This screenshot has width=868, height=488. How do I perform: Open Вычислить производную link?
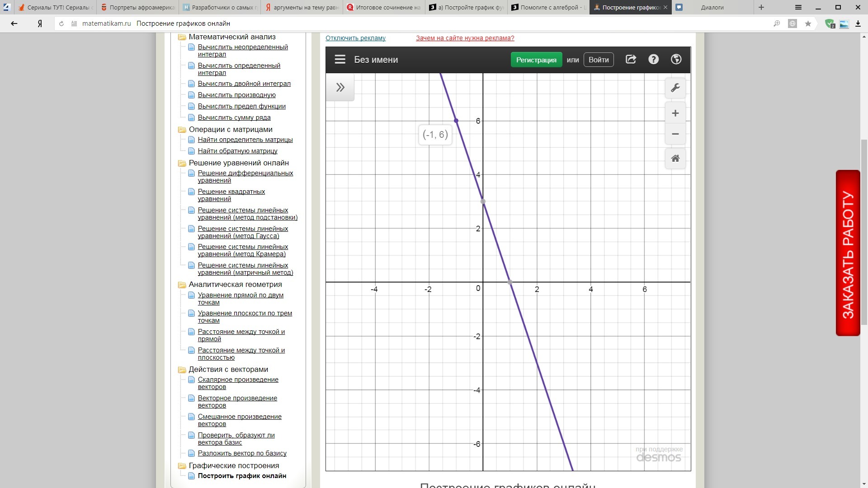[x=236, y=95]
